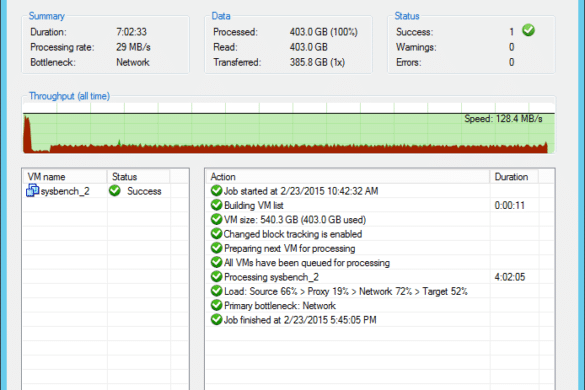Select the sysbench_2 VM row
The image size is (585, 390).
coord(106,191)
